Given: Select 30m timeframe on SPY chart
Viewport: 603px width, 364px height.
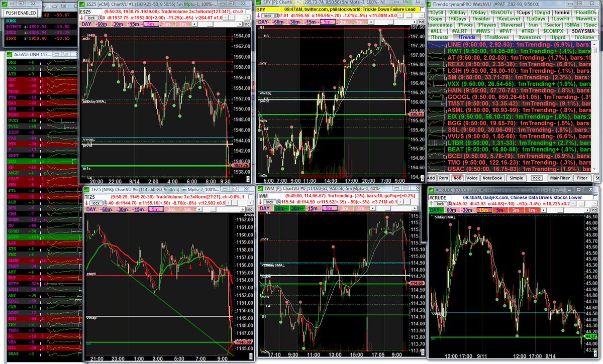Looking at the screenshot, I should coord(295,22).
